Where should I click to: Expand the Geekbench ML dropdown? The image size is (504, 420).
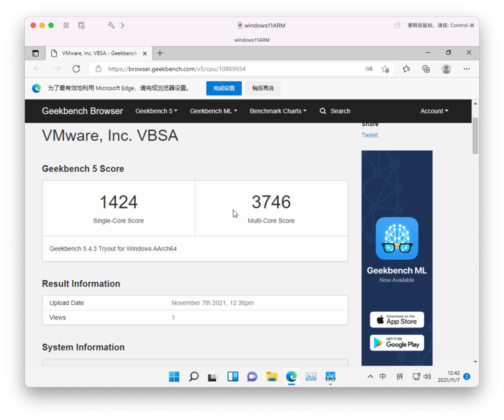coord(213,111)
